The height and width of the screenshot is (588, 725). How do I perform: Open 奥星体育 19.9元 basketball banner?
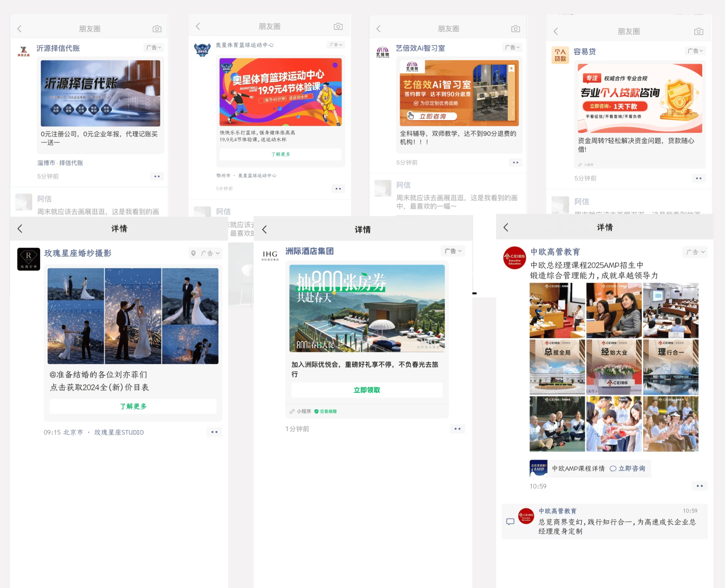click(x=281, y=92)
